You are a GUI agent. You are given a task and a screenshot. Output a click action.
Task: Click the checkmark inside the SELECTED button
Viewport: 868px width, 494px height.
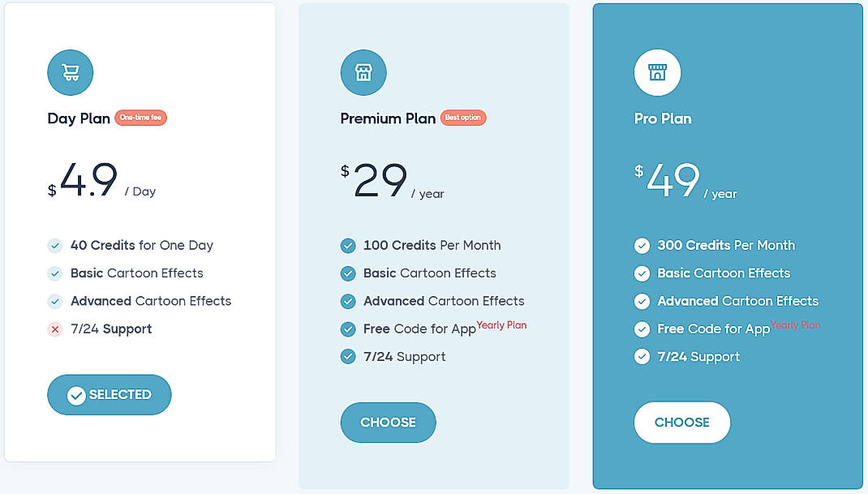click(x=77, y=395)
